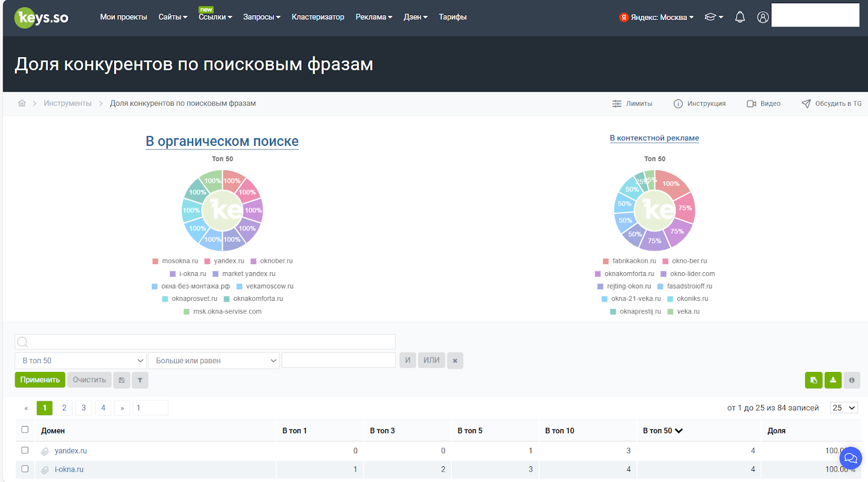Image resolution: width=868 pixels, height=482 pixels.
Task: Sort by Домен column header
Action: click(53, 430)
